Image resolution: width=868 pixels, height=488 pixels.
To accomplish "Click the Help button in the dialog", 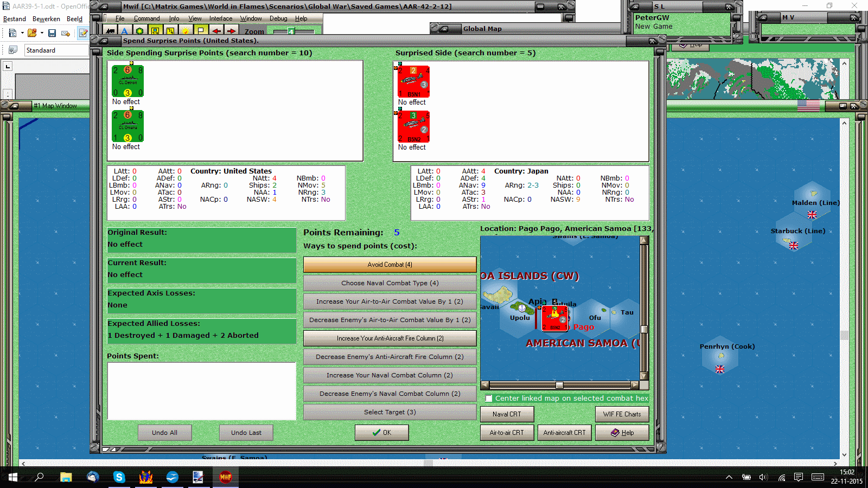I will (x=622, y=433).
